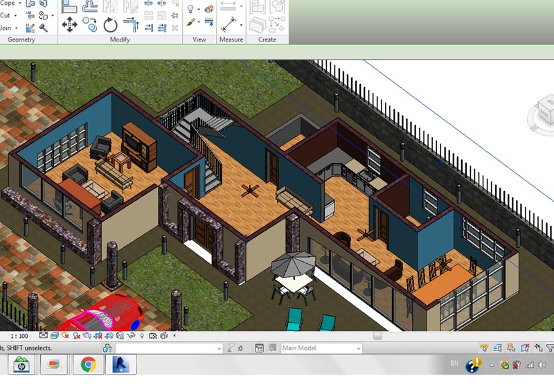The height and width of the screenshot is (392, 554).
Task: Launch Revit from the taskbar
Action: click(120, 364)
